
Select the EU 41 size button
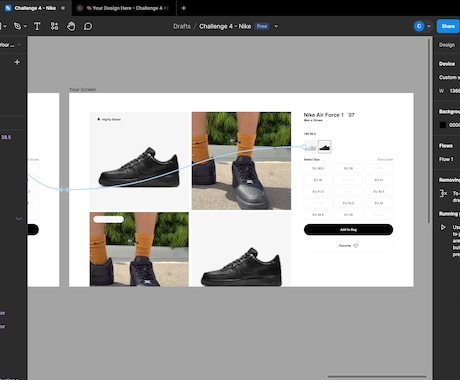pyautogui.click(x=379, y=180)
